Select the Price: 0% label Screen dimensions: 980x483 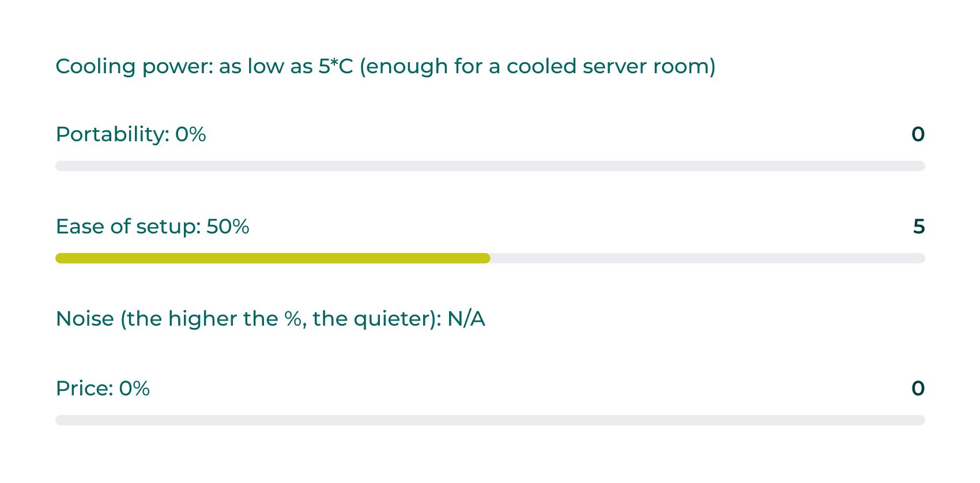(x=103, y=388)
